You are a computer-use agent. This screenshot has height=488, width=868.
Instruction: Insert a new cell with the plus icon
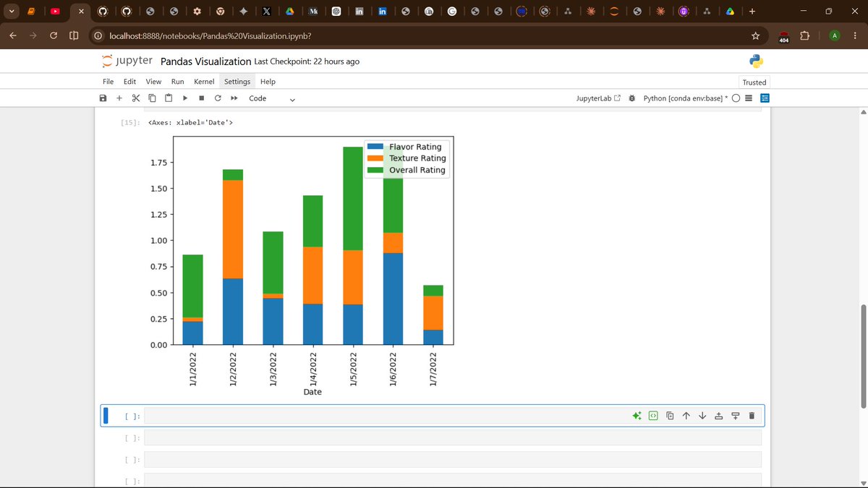point(119,98)
